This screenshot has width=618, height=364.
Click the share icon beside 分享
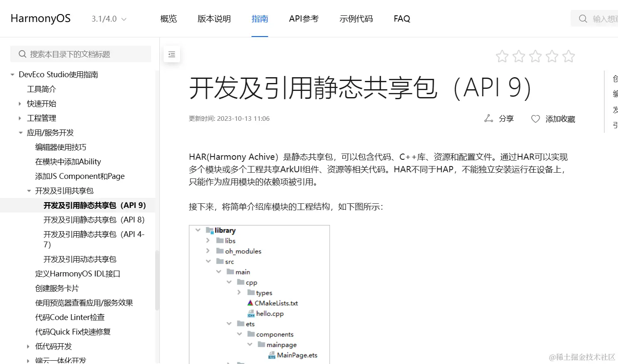pos(489,119)
